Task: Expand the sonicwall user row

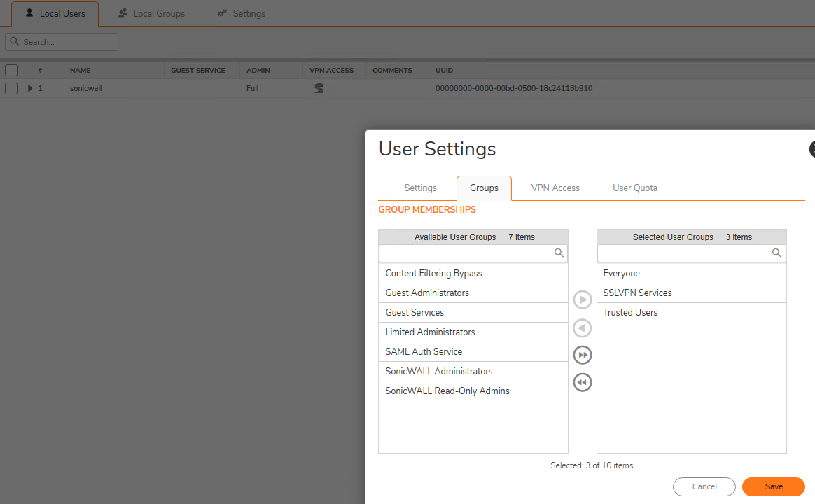Action: (30, 89)
